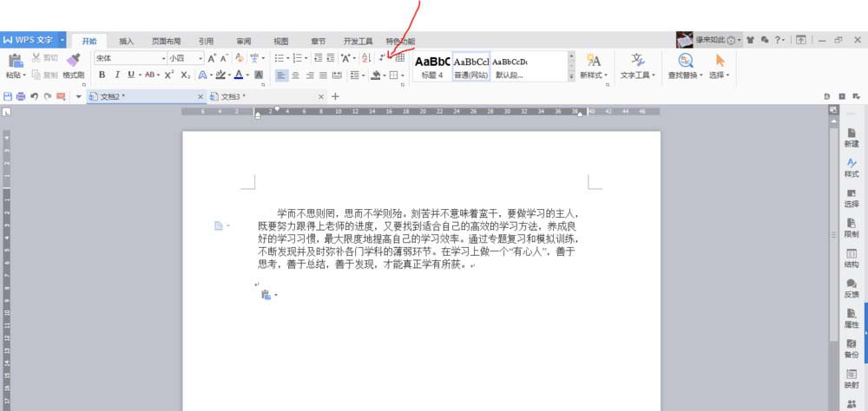This screenshot has width=868, height=411.
Task: Click the distributed alignment icon
Action: pyautogui.click(x=337, y=75)
